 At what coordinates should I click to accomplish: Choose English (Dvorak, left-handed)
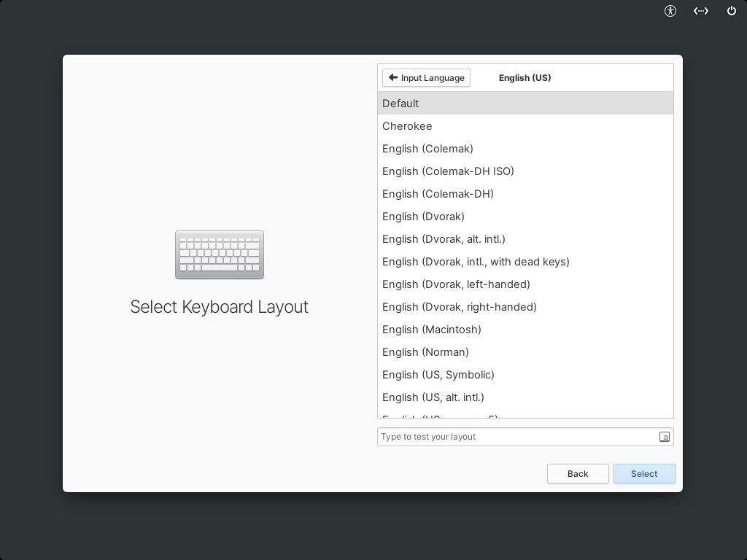pos(525,284)
